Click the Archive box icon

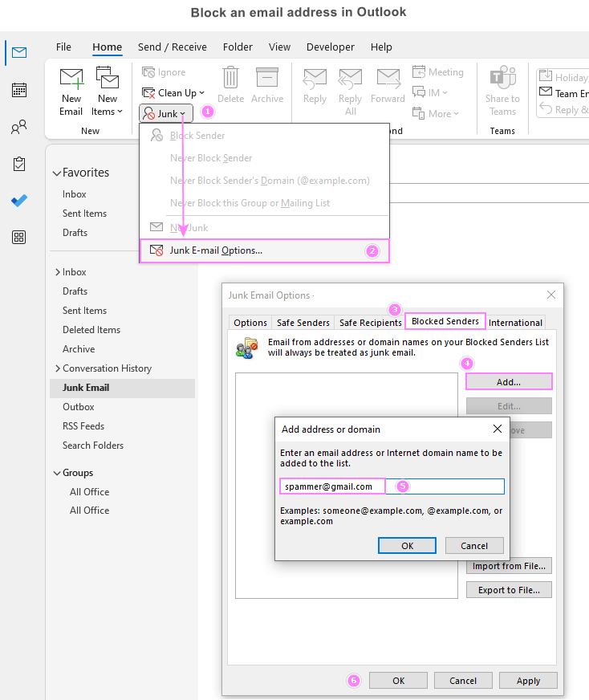[267, 86]
